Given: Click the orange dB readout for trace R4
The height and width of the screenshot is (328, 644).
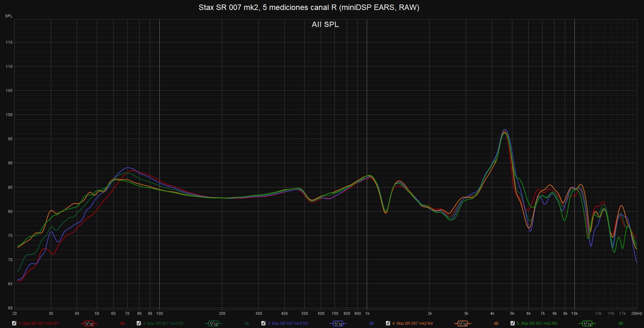Looking at the screenshot, I should tap(496, 323).
